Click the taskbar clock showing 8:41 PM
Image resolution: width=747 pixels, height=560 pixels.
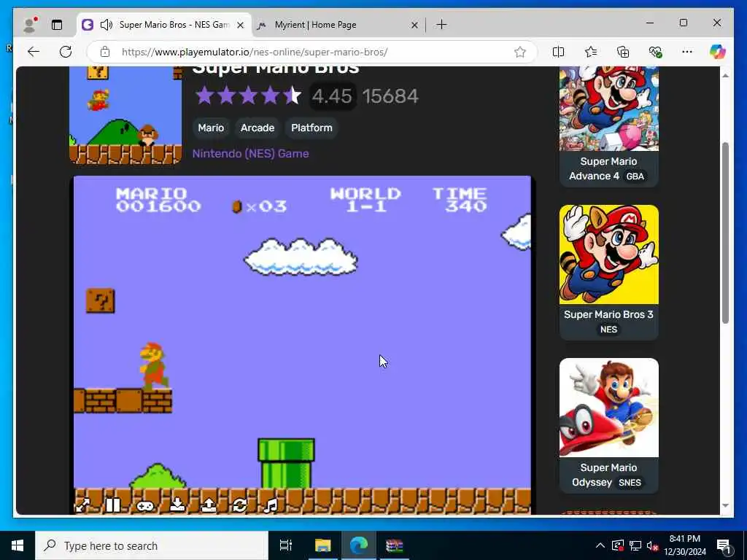[685, 545]
